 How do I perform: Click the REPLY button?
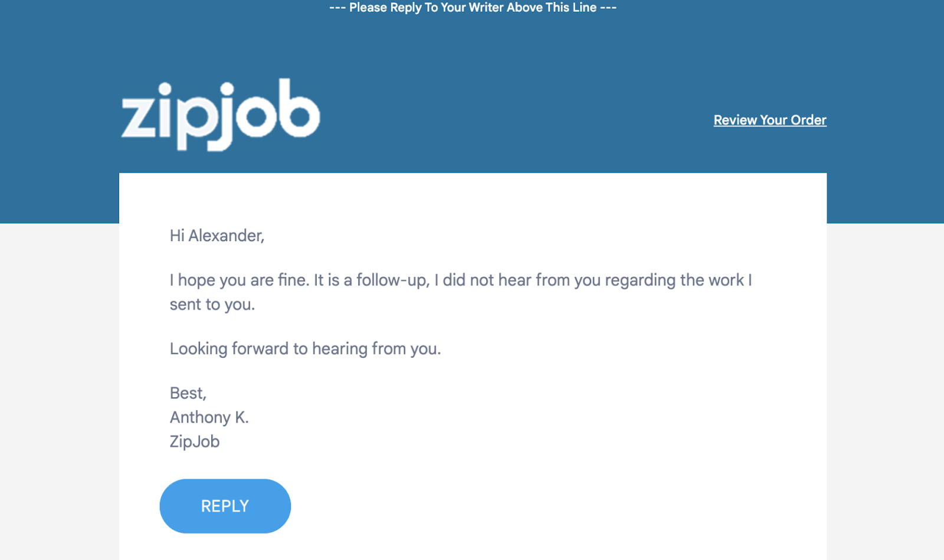point(225,506)
